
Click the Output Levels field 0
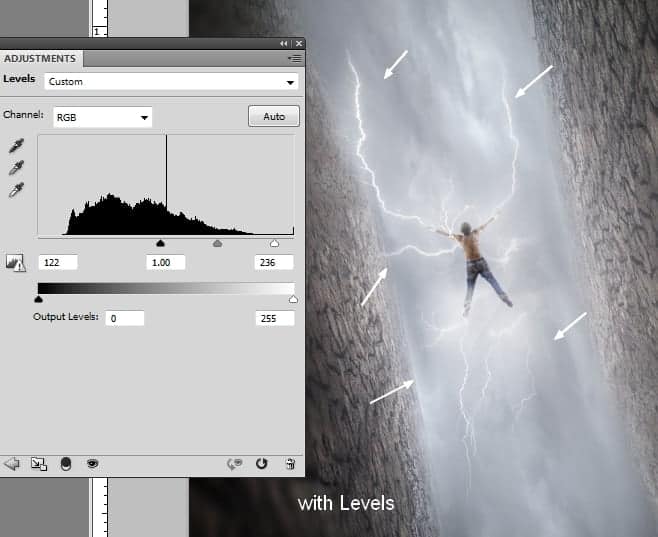125,318
